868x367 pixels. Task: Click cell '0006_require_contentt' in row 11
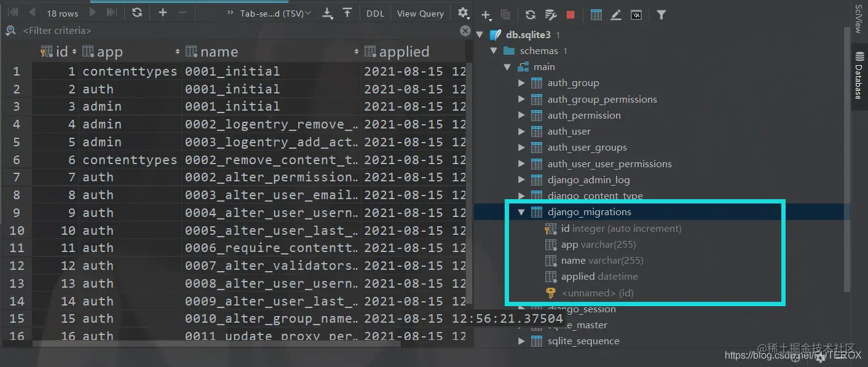tap(272, 248)
